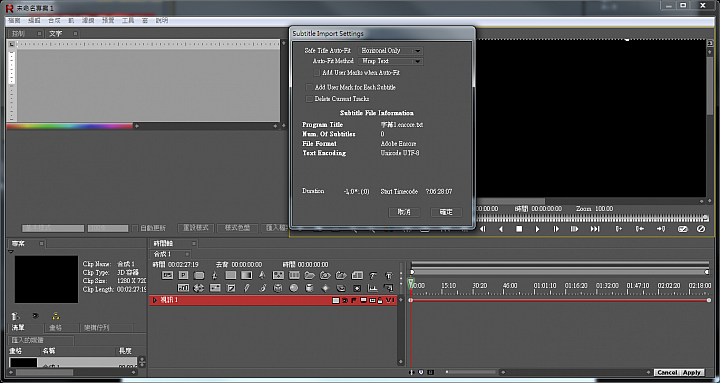This screenshot has width=720, height=383.
Task: Check Add User Mark for Each Subtitle
Action: pos(309,87)
